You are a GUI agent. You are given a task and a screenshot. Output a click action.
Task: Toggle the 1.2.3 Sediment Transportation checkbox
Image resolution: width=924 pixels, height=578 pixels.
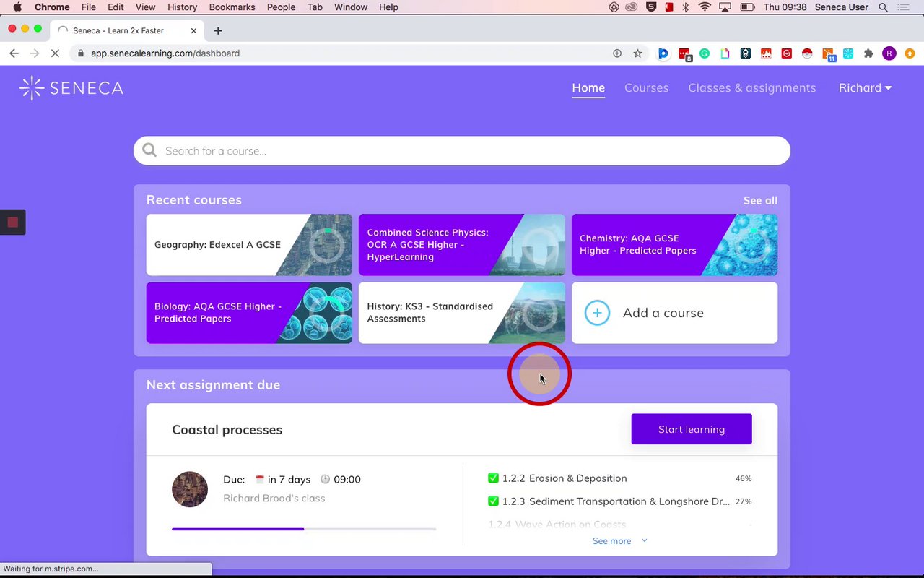(x=494, y=501)
